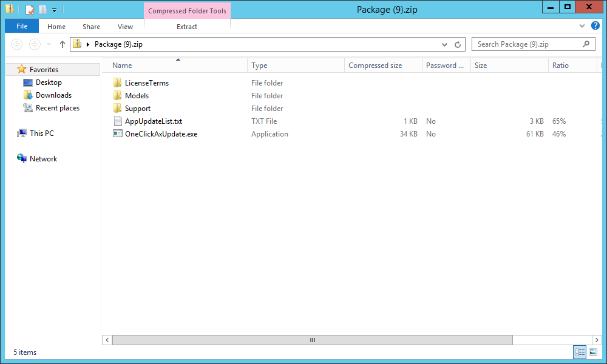This screenshot has width=607, height=364.
Task: Select the AppUpdateList.txt file
Action: (x=153, y=121)
